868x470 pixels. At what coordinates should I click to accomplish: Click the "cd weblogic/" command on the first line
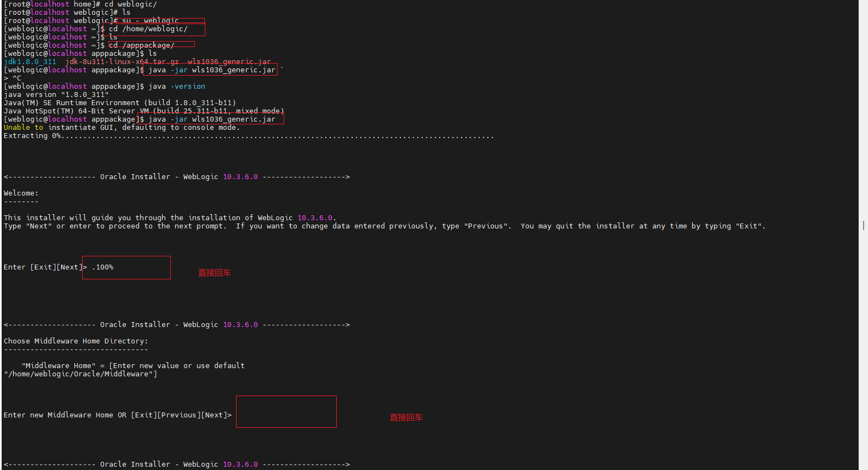[131, 4]
